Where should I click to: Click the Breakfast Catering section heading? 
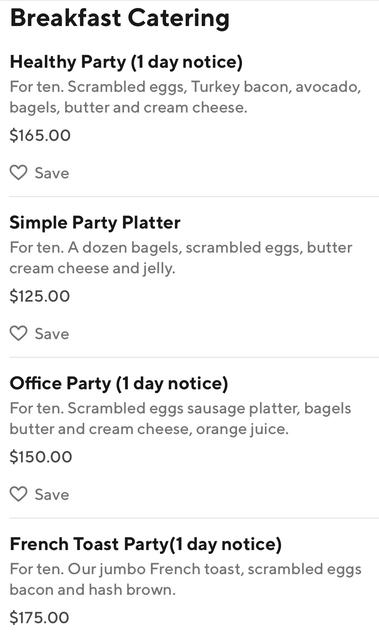[x=120, y=19]
